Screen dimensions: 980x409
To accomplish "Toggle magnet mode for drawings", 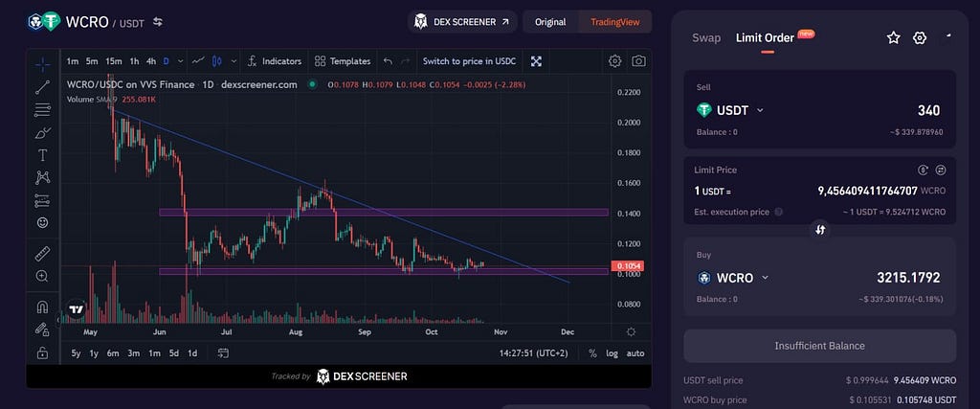I will [42, 307].
